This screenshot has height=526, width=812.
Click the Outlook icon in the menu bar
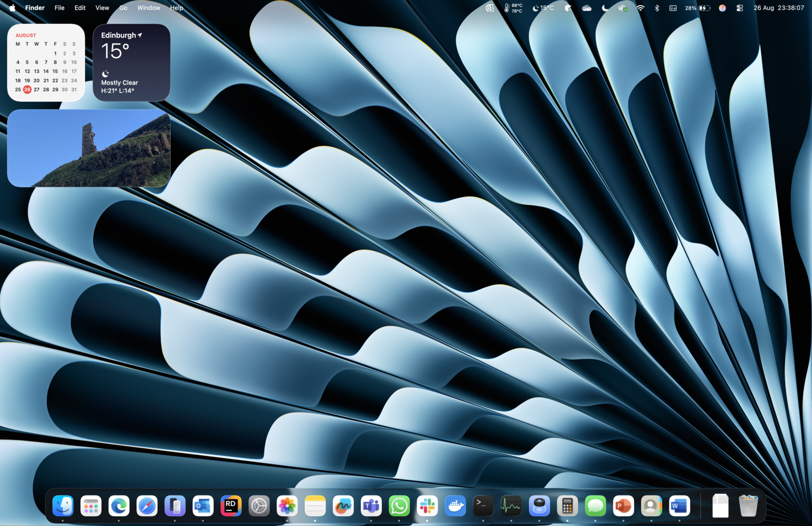(x=490, y=8)
